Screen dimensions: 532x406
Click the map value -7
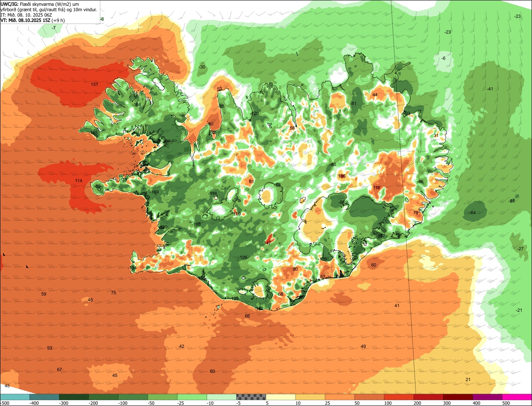(53, 27)
